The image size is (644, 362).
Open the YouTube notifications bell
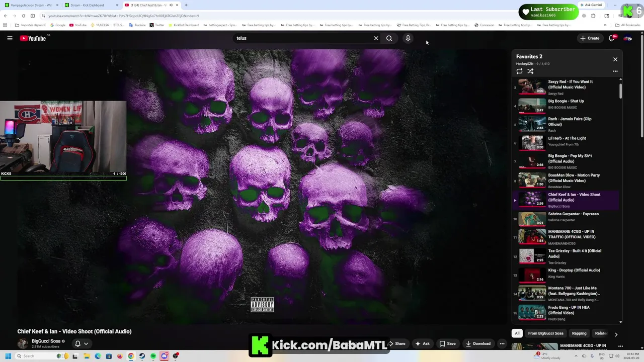coord(612,38)
